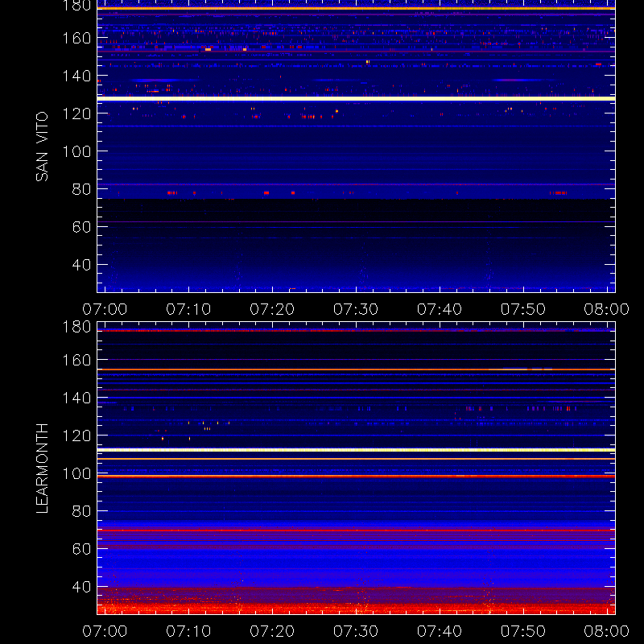
Task: Choose the 40 tick label on LEARMONTH axis
Action: 81,587
